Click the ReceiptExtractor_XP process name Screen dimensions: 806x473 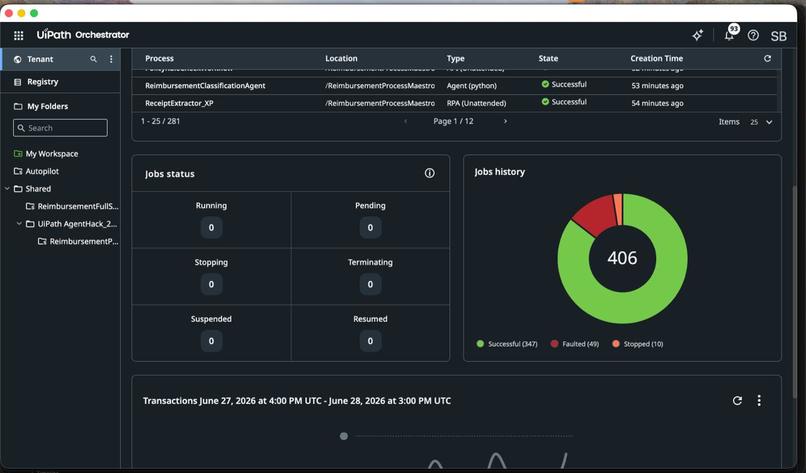(179, 103)
